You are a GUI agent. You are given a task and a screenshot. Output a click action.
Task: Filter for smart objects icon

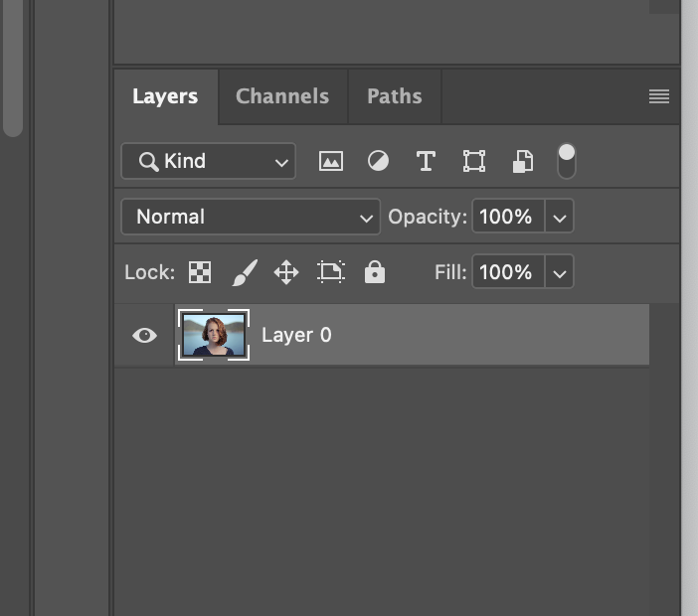523,161
